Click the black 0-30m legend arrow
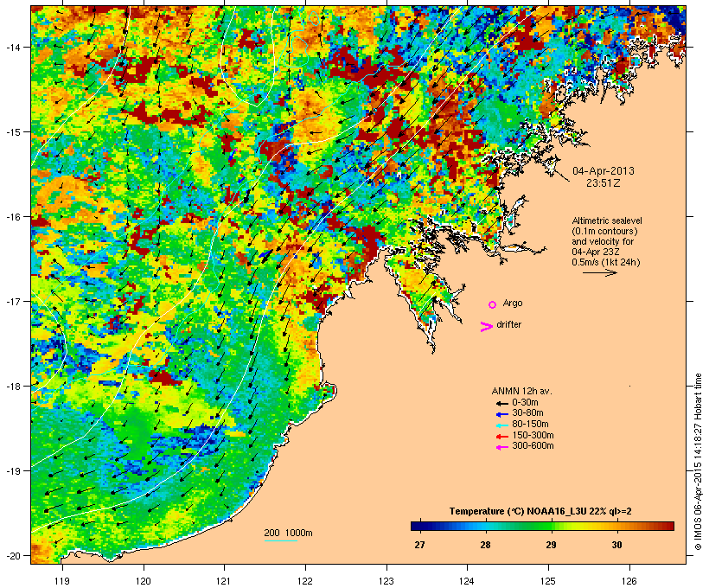The image size is (709, 588). (x=501, y=403)
